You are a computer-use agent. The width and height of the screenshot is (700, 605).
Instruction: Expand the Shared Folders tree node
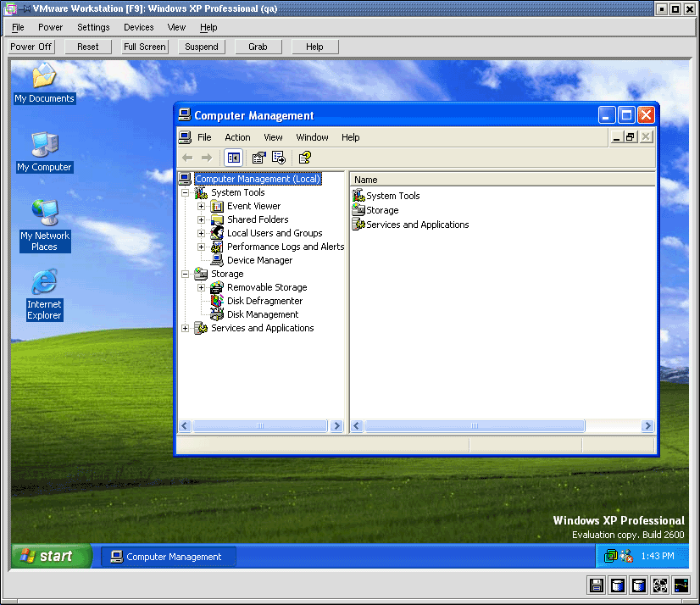click(202, 219)
